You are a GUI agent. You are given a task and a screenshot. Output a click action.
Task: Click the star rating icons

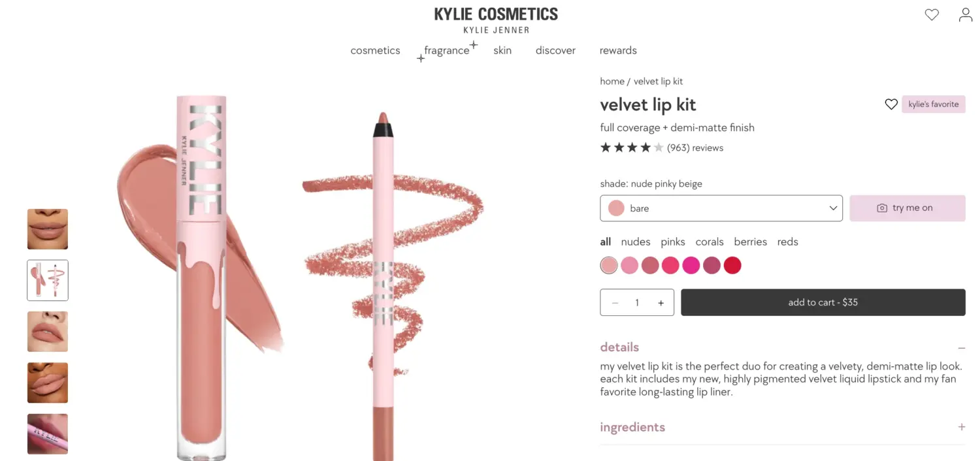click(632, 148)
